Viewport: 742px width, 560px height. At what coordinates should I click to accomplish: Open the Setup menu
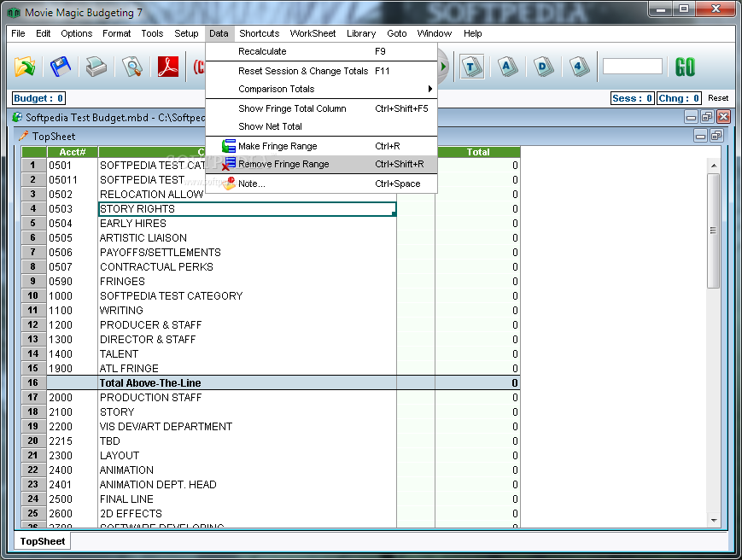coord(186,33)
